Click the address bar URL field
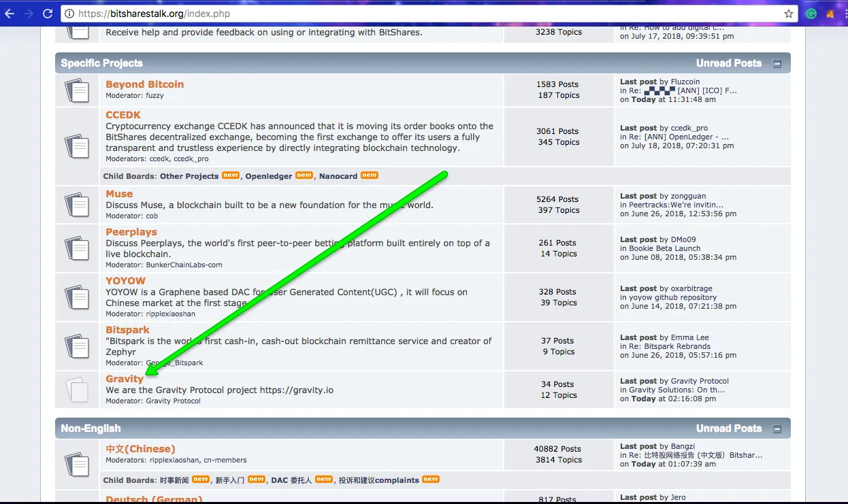 click(x=429, y=14)
